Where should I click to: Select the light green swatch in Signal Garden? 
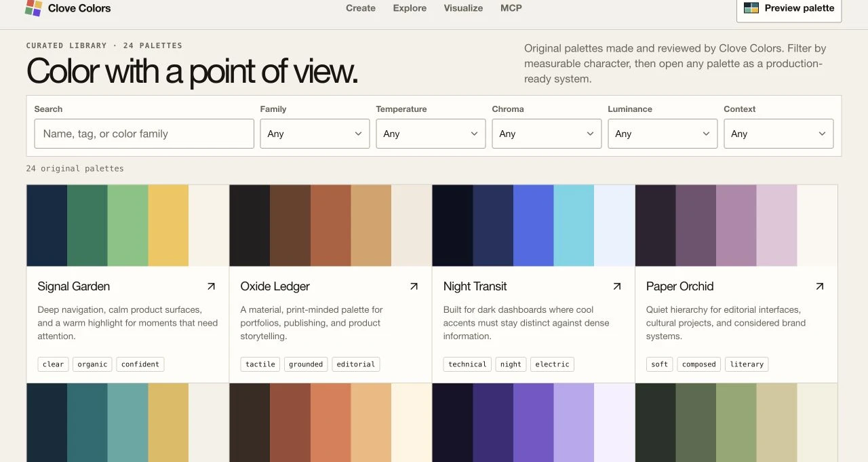pyautogui.click(x=128, y=225)
